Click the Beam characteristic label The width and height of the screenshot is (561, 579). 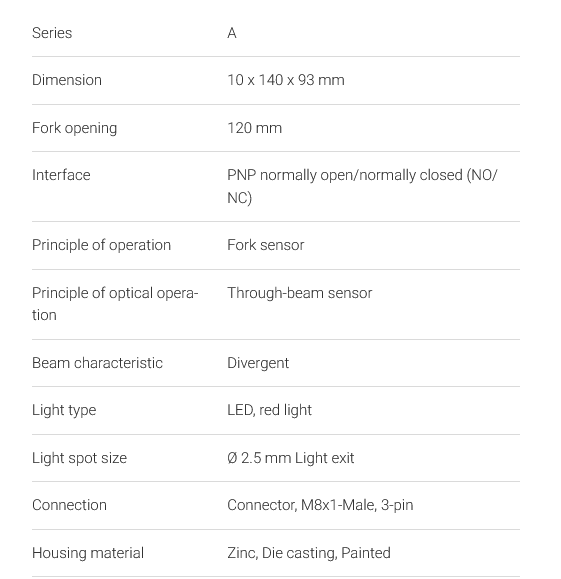[x=98, y=363]
